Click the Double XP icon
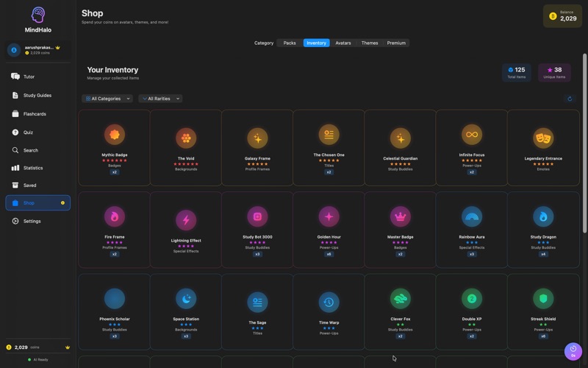This screenshot has height=368, width=588. [472, 299]
